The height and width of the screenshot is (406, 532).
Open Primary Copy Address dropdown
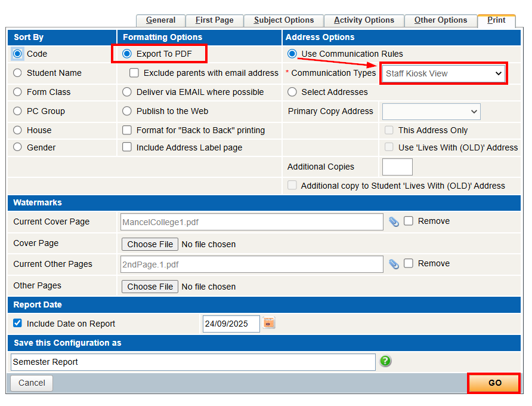coord(431,112)
